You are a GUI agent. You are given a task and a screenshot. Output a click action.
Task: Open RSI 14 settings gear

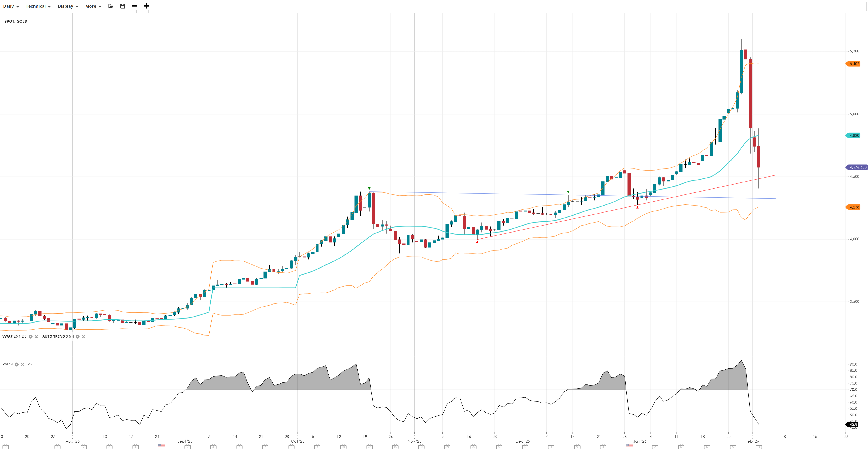17,364
